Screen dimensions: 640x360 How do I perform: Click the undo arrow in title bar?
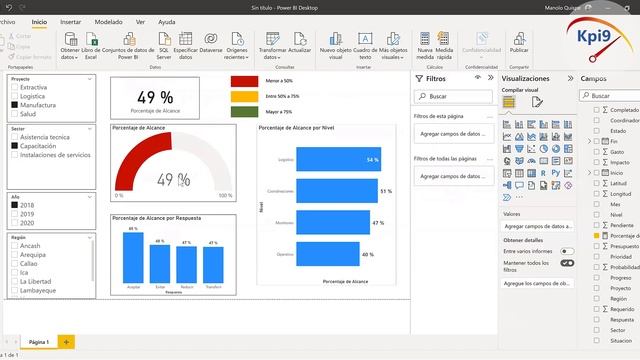[9, 7]
